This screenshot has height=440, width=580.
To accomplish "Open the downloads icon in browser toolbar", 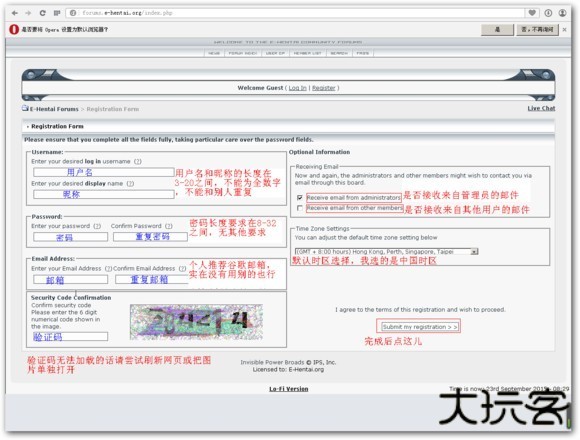I will (x=548, y=13).
